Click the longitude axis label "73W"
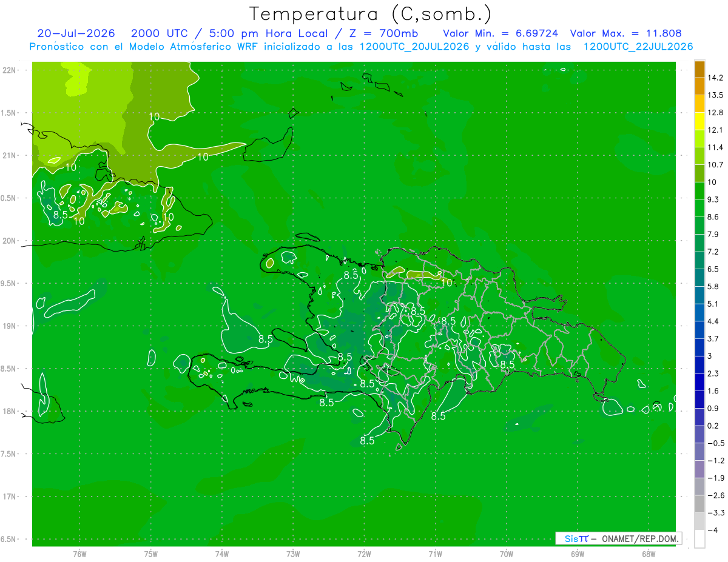 293,554
